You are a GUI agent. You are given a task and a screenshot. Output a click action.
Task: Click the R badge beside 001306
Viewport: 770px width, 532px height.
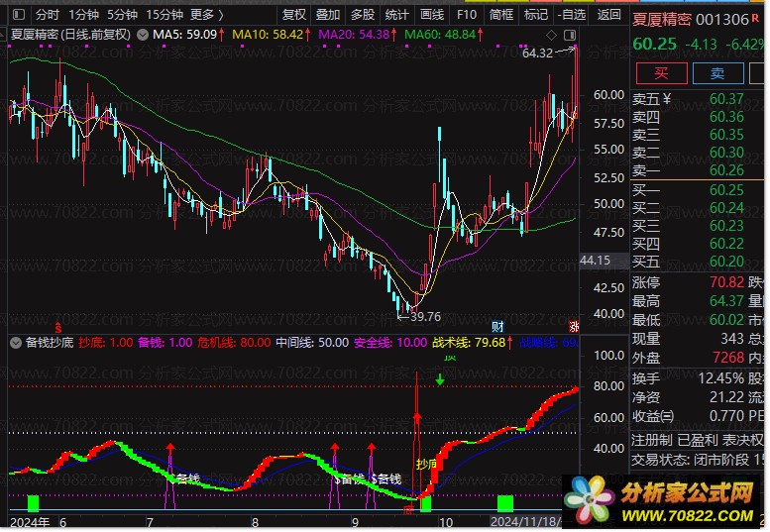(755, 18)
